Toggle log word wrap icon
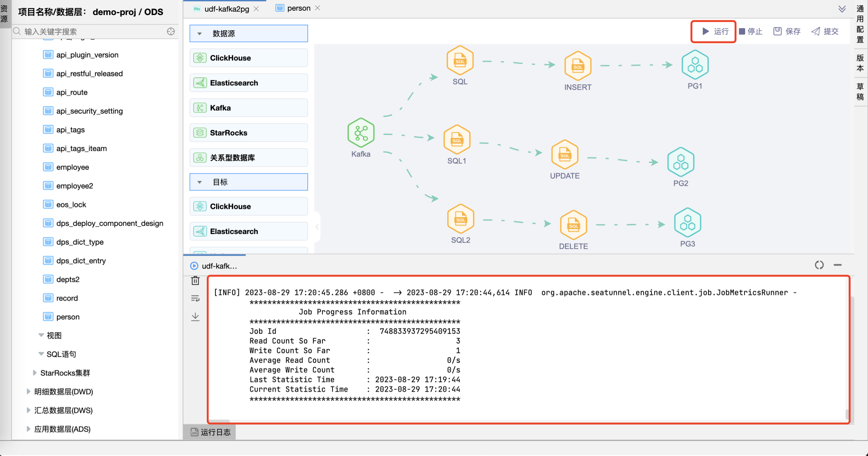 point(195,298)
